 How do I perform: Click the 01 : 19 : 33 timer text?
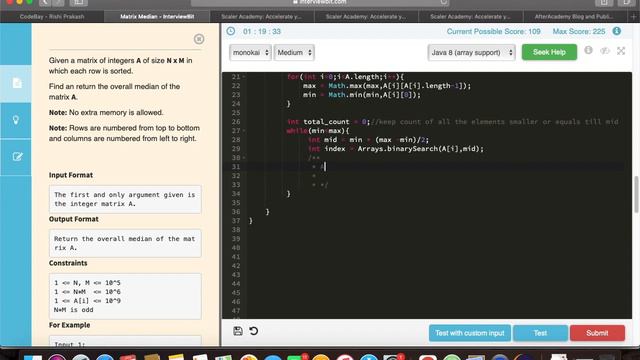click(x=262, y=31)
